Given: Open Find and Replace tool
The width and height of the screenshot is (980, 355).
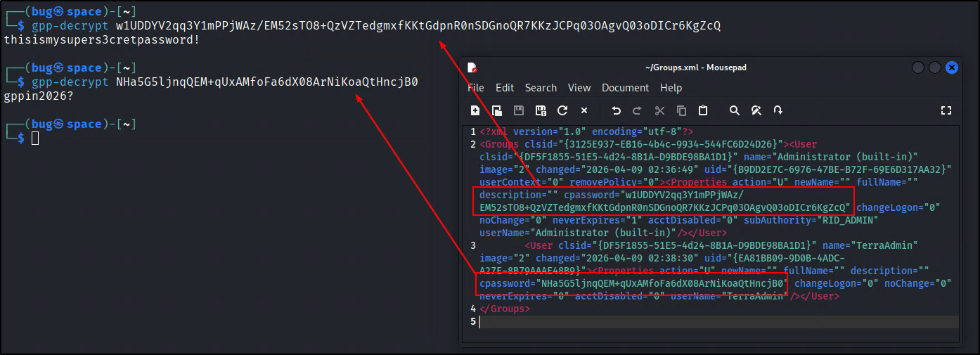Looking at the screenshot, I should 756,110.
